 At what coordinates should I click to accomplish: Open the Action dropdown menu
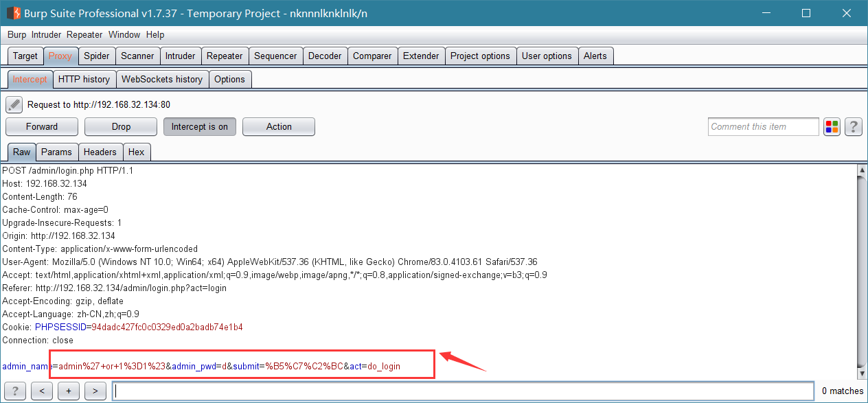(279, 126)
